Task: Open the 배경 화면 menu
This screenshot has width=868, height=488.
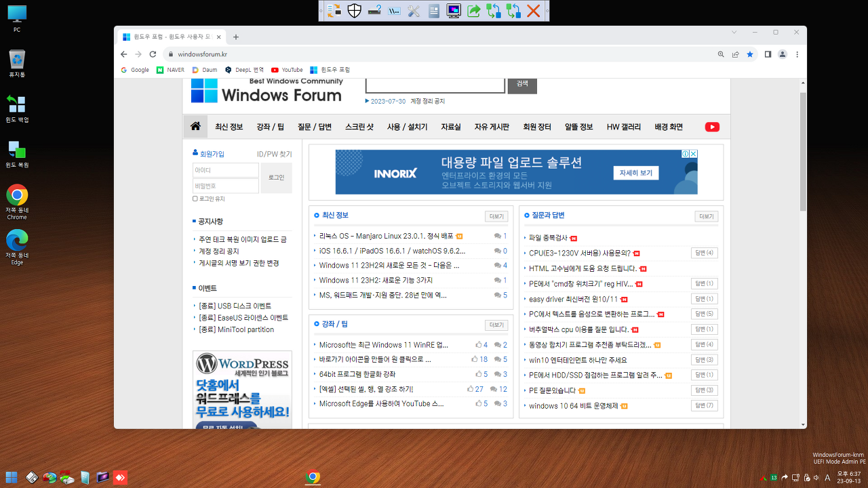Action: click(x=669, y=127)
